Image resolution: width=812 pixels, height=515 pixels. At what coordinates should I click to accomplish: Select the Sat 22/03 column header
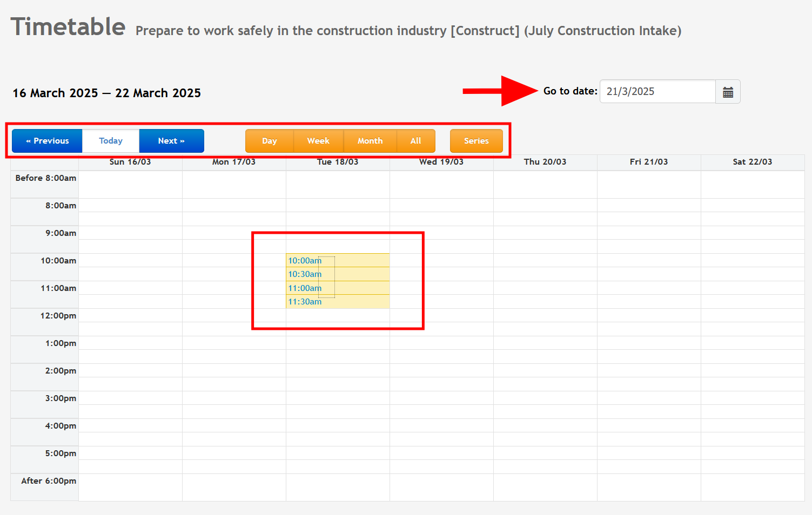tap(753, 162)
